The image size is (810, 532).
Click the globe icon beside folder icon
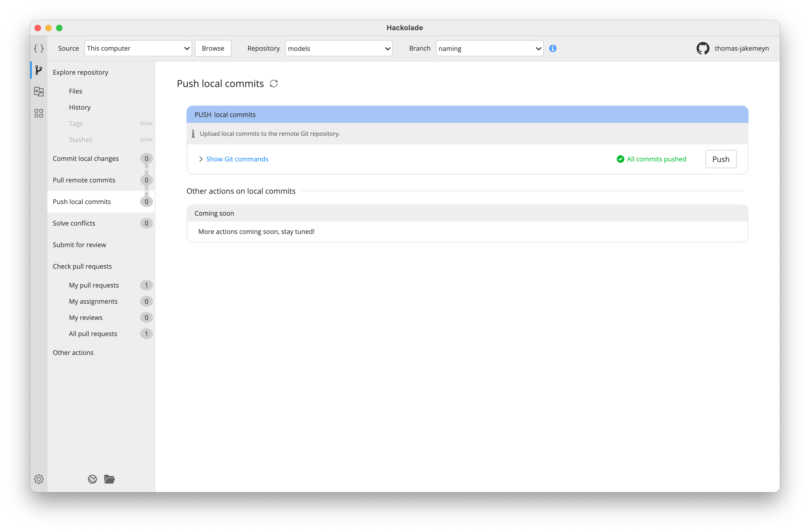click(x=92, y=479)
